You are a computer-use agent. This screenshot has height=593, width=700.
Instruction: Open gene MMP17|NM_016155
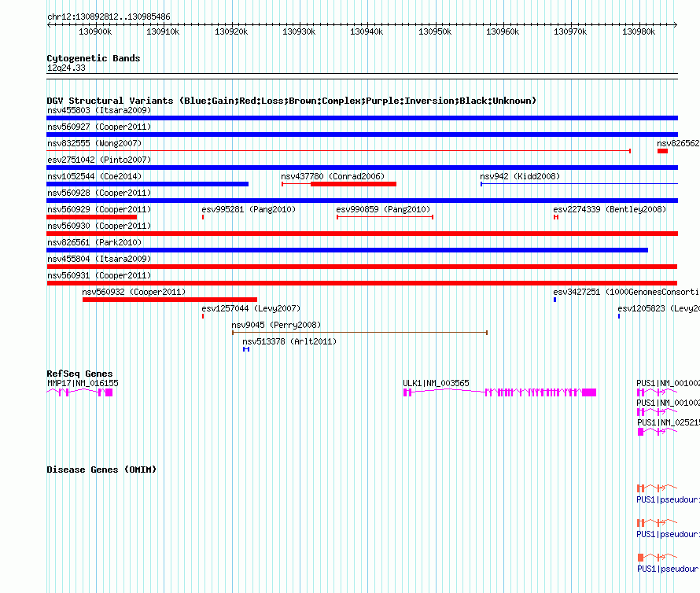pyautogui.click(x=83, y=383)
